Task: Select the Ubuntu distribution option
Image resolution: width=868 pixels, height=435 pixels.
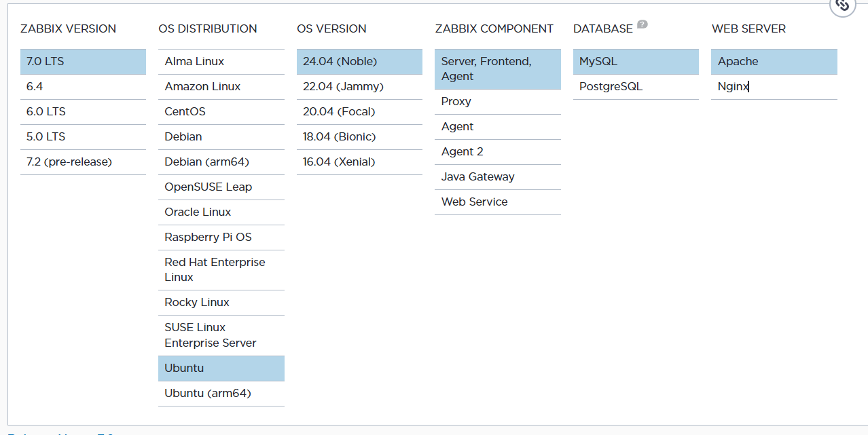Action: (221, 368)
